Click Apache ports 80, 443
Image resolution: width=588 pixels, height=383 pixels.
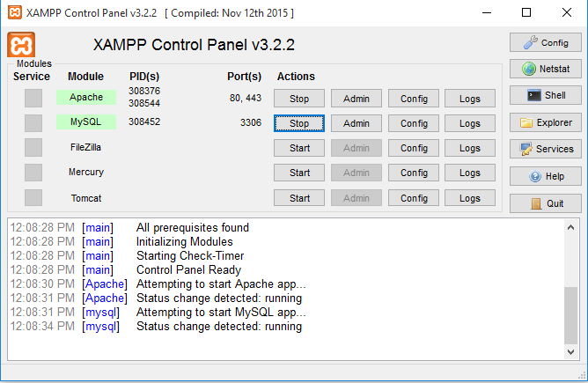pos(246,98)
